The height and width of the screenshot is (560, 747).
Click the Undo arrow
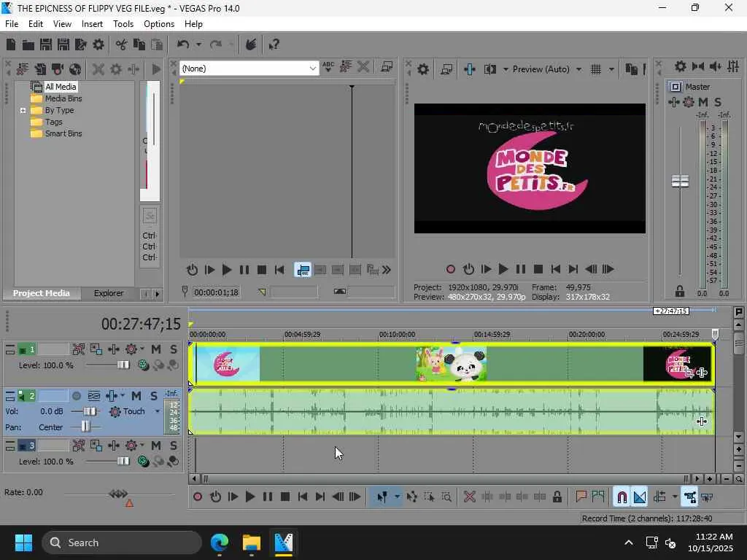[183, 44]
